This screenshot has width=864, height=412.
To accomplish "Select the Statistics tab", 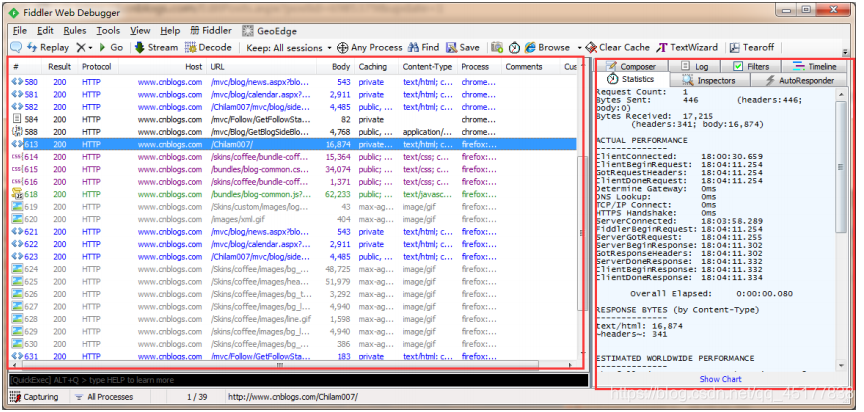I will (632, 79).
